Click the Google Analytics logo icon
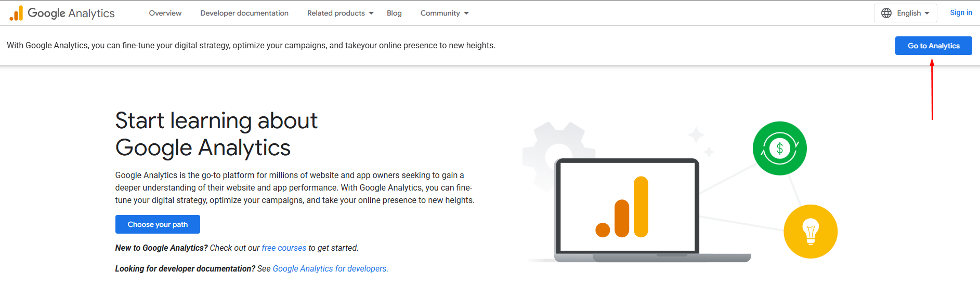This screenshot has width=980, height=284. pos(16,13)
